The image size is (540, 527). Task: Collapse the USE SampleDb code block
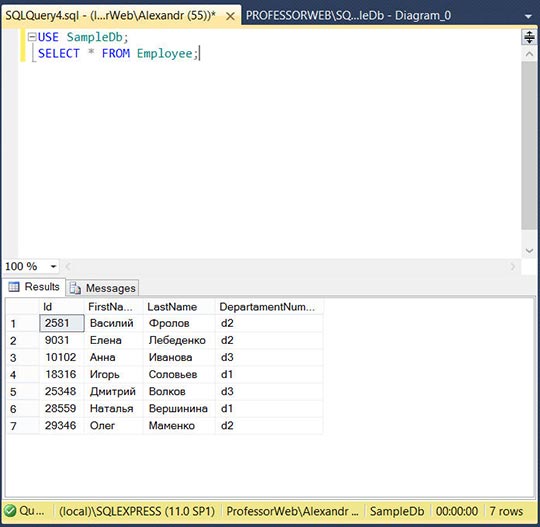tap(32, 37)
